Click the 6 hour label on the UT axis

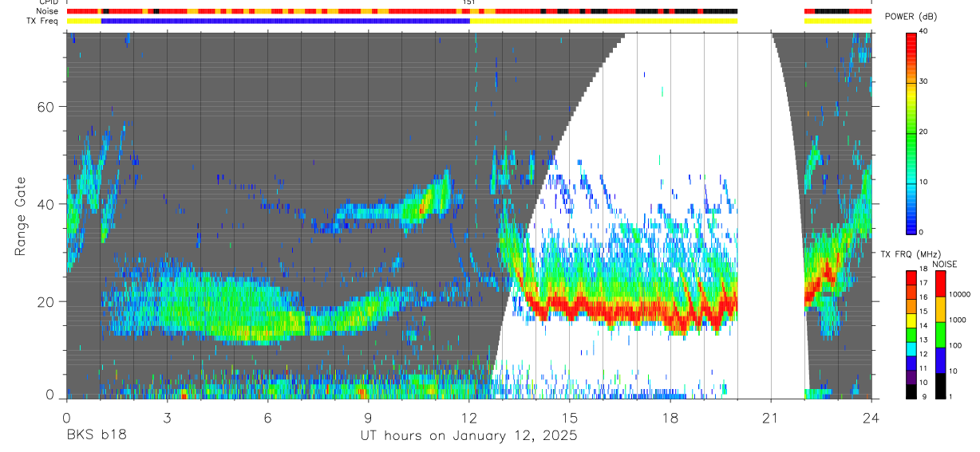[267, 416]
